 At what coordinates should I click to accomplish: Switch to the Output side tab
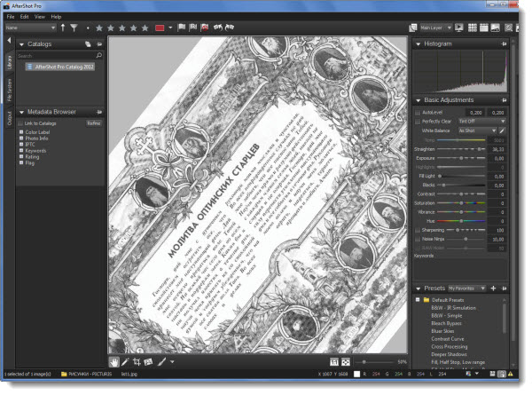point(10,118)
